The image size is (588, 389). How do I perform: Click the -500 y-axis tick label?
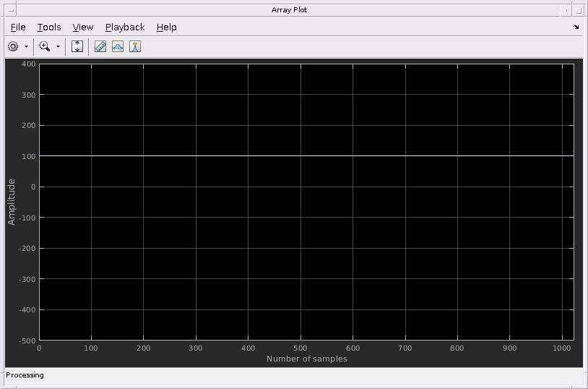click(27, 341)
